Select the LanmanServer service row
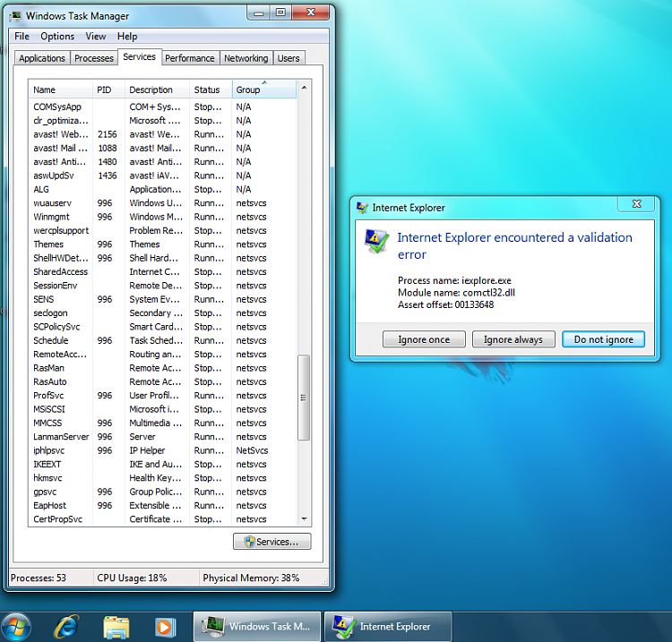672x642 pixels. point(163,437)
